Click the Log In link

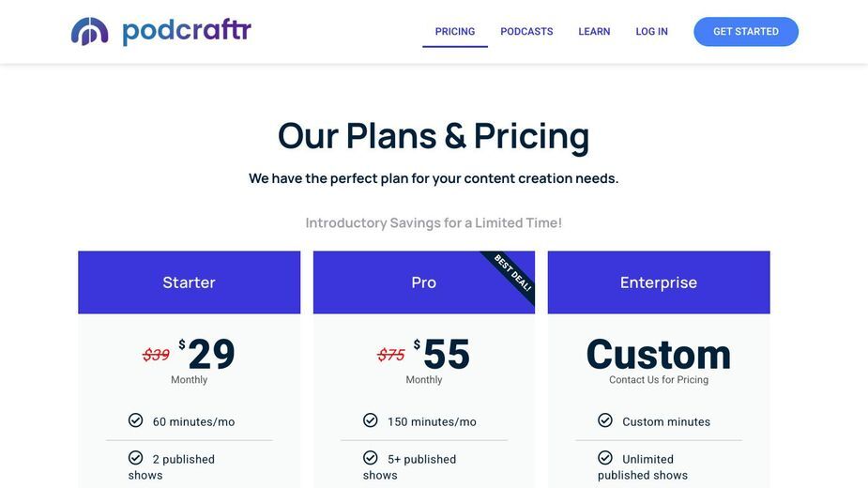pyautogui.click(x=651, y=32)
